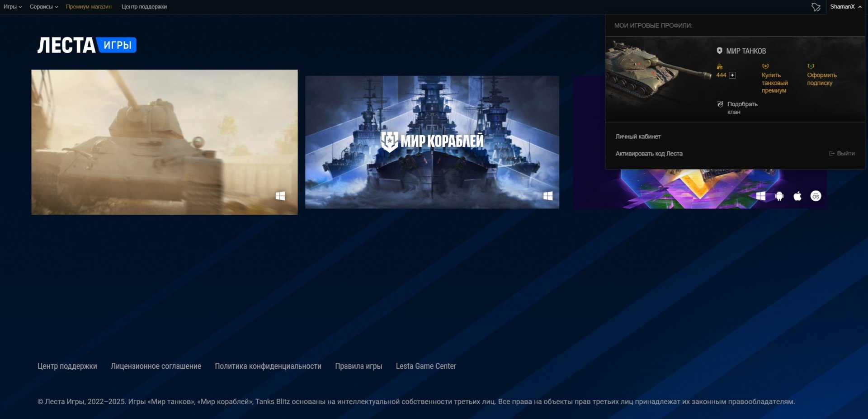Viewport: 868px width, 419px height.
Task: Click Windows icon on Мир кораблей card
Action: [x=548, y=196]
